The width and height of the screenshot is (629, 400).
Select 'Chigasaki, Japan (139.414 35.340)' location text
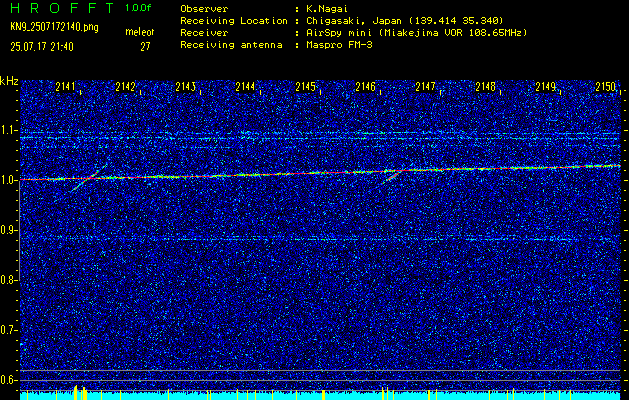404,20
